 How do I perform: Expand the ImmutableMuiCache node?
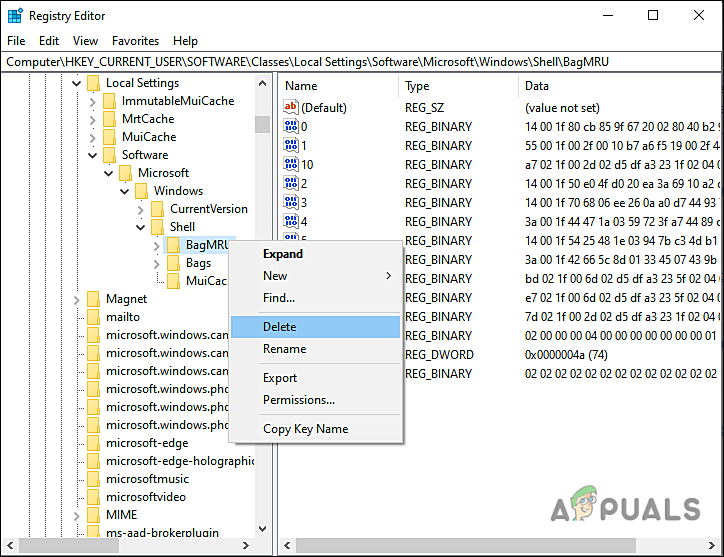coord(92,102)
